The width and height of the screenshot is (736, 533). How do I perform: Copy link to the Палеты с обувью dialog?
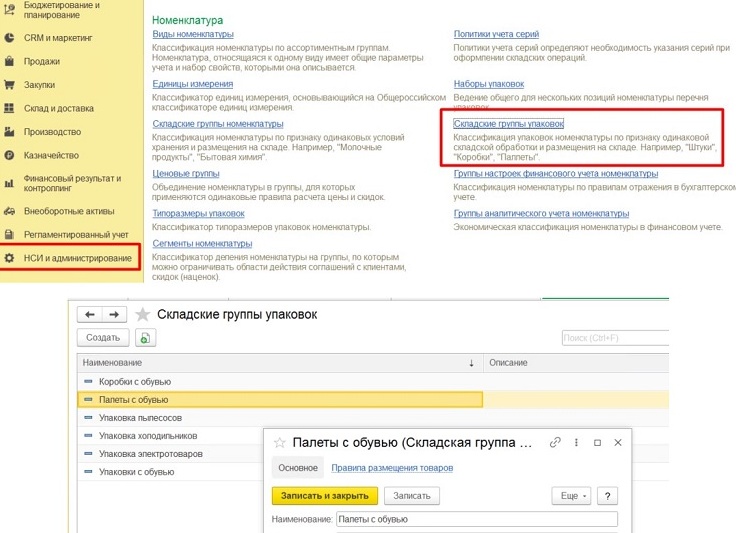pos(555,442)
